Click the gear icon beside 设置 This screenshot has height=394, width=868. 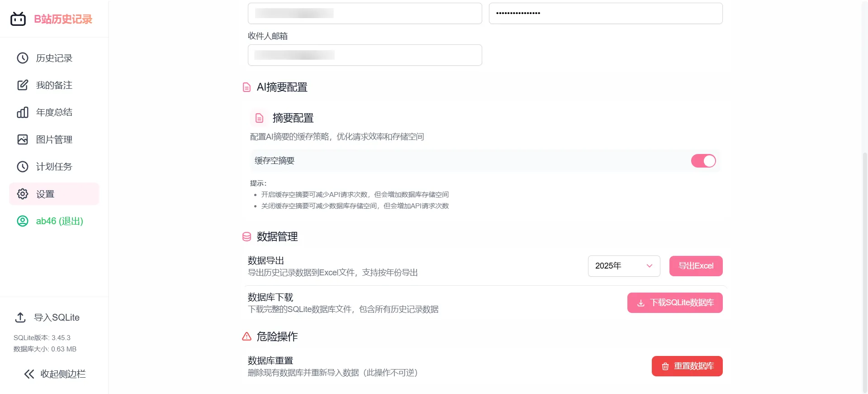(23, 194)
